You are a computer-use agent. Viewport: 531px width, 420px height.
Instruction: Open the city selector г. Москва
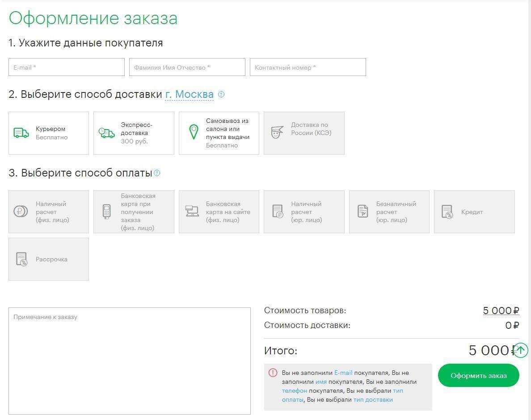click(x=189, y=94)
